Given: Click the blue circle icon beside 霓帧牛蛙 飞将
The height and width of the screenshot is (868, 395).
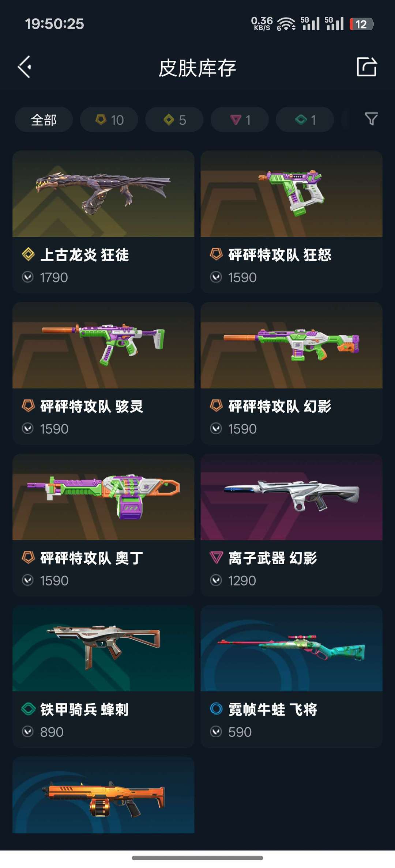Looking at the screenshot, I should pyautogui.click(x=216, y=709).
